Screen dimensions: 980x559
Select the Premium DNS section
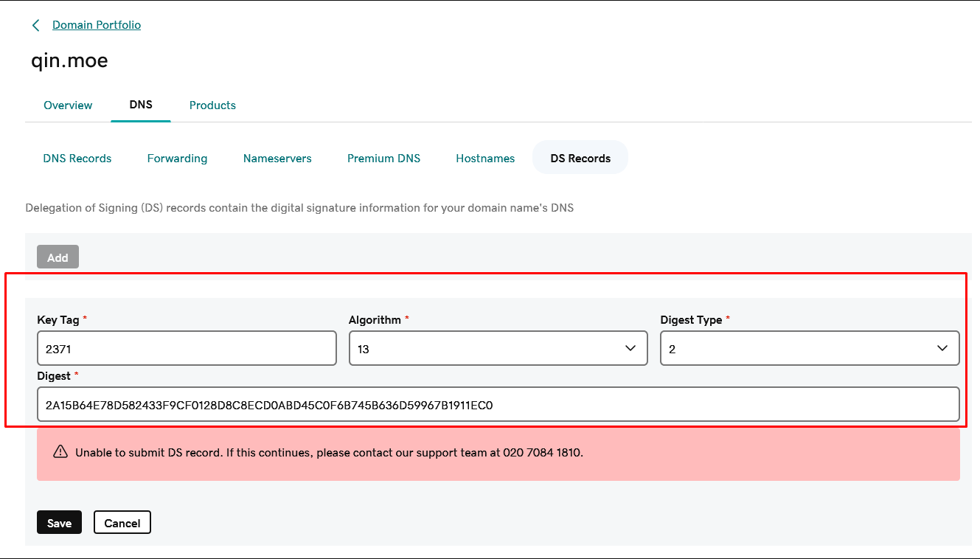[x=383, y=159]
